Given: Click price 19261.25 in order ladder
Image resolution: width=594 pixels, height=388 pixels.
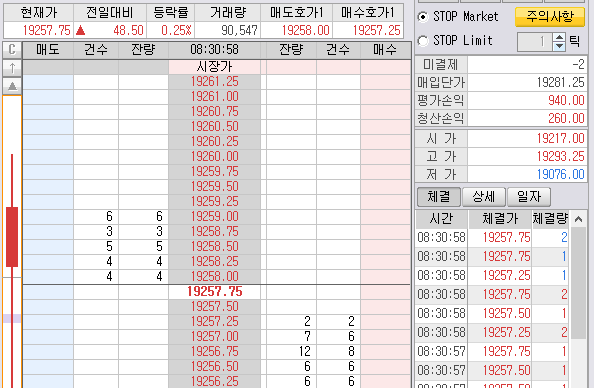Looking at the screenshot, I should point(214,81).
